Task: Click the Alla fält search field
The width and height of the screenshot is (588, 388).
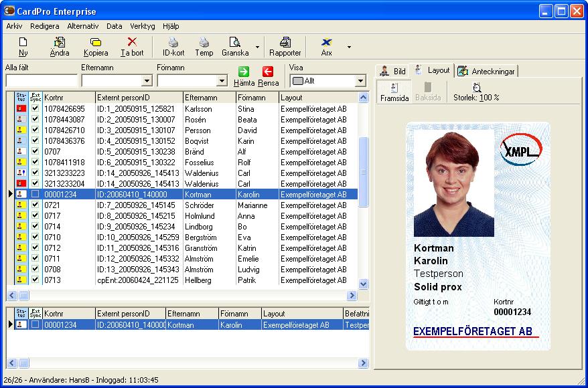Action: point(42,80)
